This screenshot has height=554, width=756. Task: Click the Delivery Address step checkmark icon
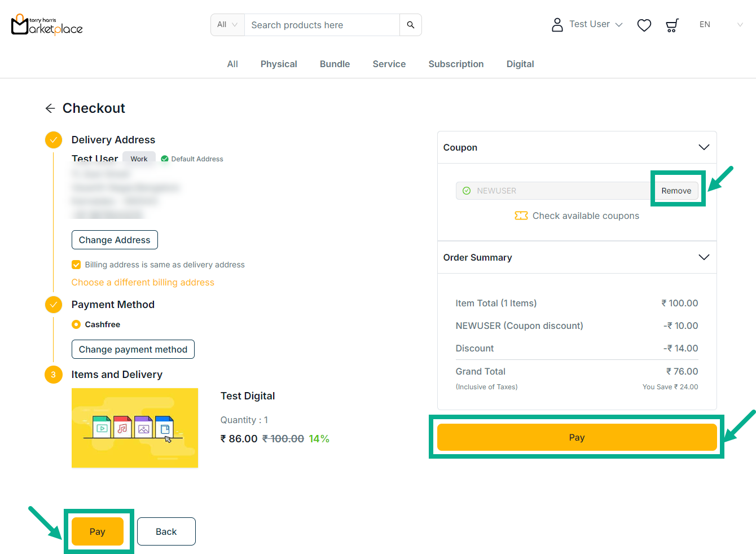pyautogui.click(x=54, y=140)
